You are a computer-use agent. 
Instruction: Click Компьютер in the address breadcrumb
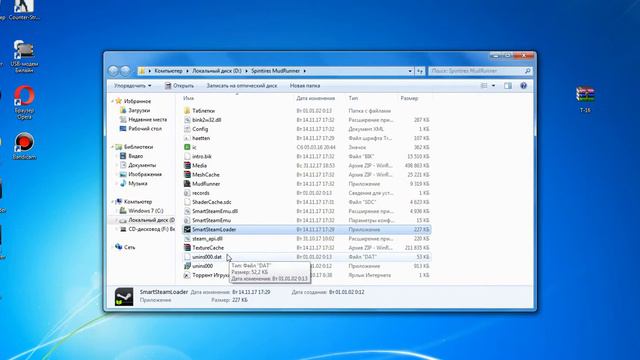168,71
